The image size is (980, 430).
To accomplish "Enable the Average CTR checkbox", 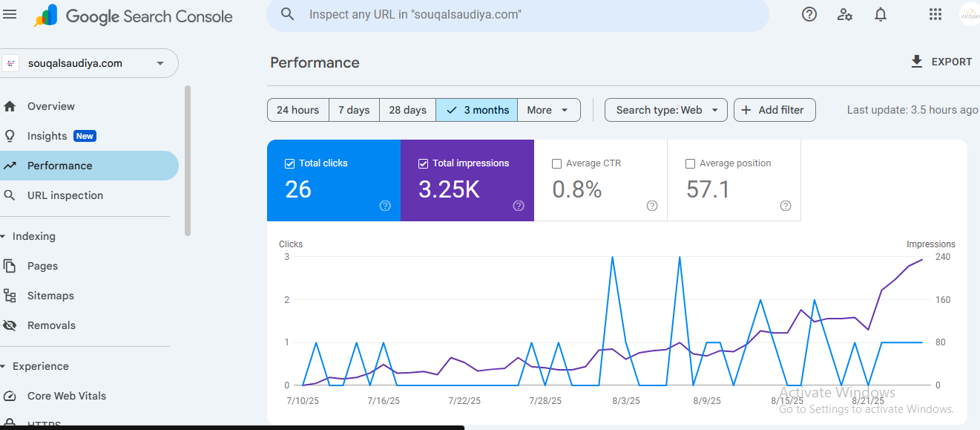I will (557, 163).
